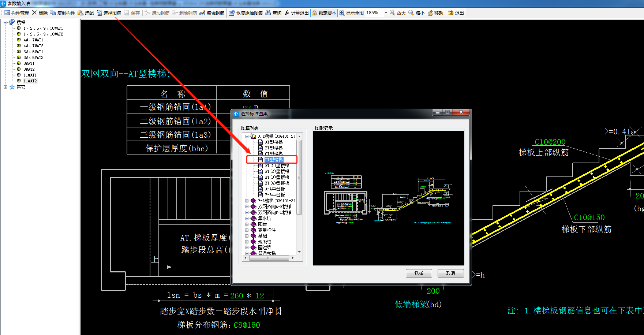This screenshot has height=335, width=644.
Task: Choose B-B平台板 in the atlas list
Action: [x=275, y=195]
